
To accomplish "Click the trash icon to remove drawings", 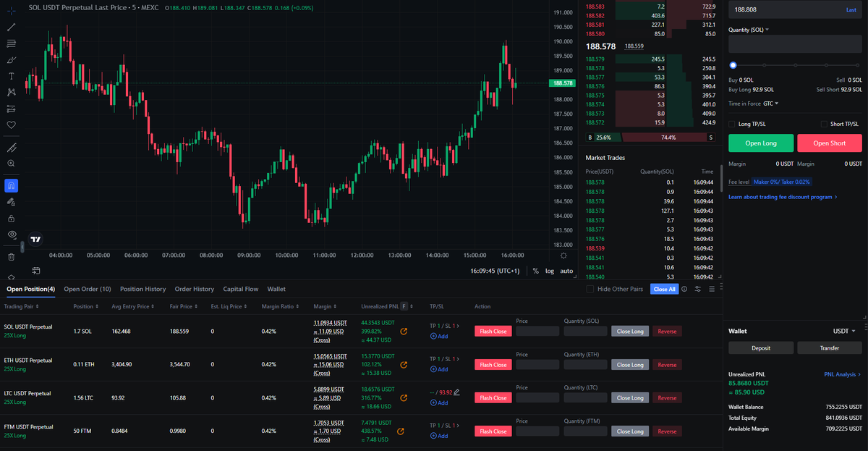I will click(x=11, y=256).
